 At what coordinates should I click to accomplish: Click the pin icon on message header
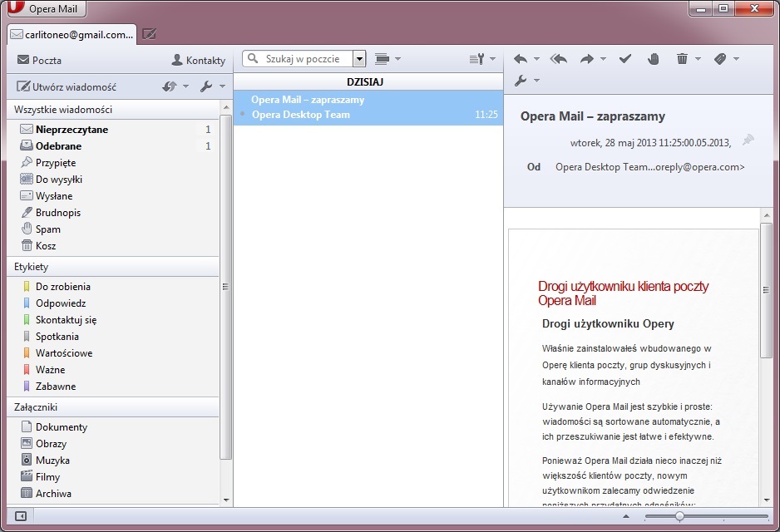coord(748,140)
